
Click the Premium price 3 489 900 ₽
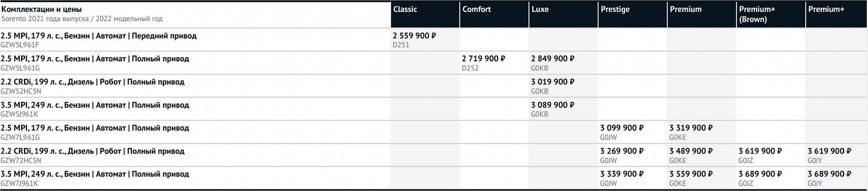(691, 151)
